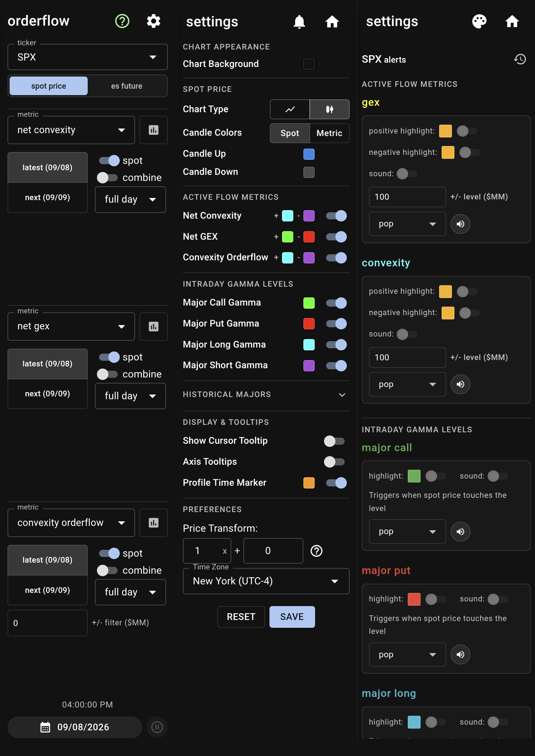This screenshot has height=756, width=535.
Task: Go home from the SPX alerts panel
Action: pos(512,21)
